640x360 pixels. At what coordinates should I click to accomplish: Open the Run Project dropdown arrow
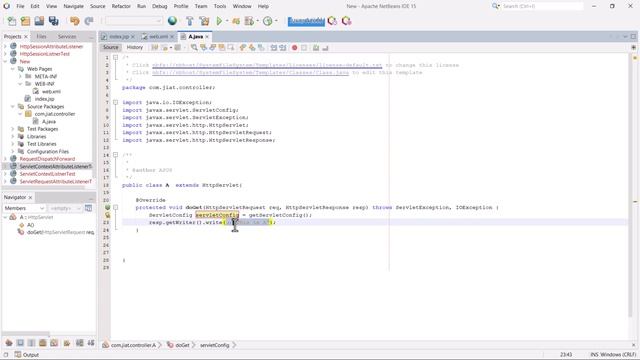click(x=227, y=21)
